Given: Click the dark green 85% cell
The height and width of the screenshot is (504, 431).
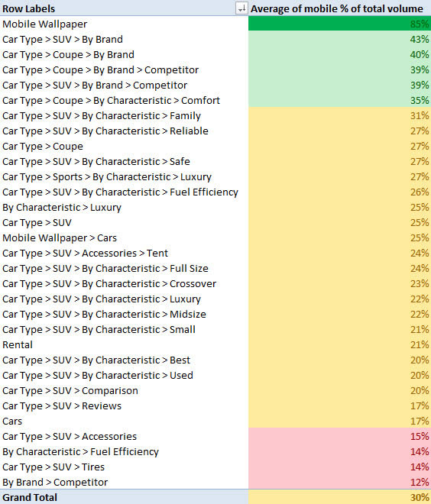Looking at the screenshot, I should click(339, 24).
